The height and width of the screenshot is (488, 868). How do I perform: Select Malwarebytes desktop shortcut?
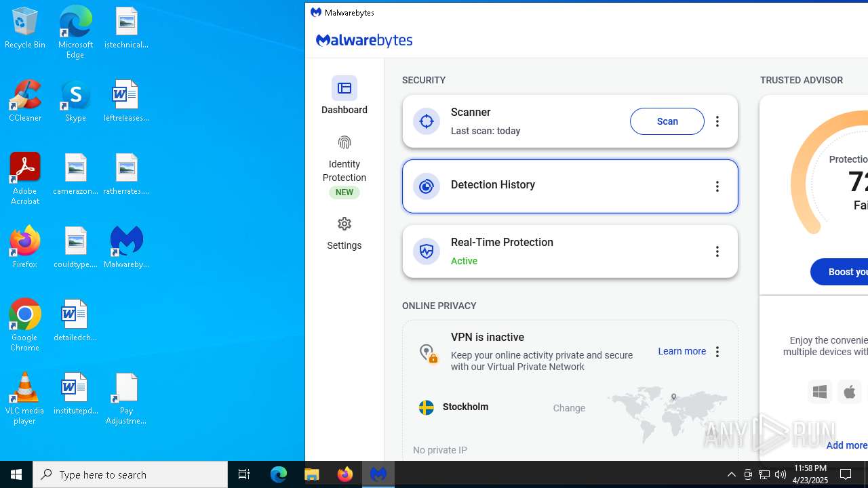pyautogui.click(x=126, y=247)
